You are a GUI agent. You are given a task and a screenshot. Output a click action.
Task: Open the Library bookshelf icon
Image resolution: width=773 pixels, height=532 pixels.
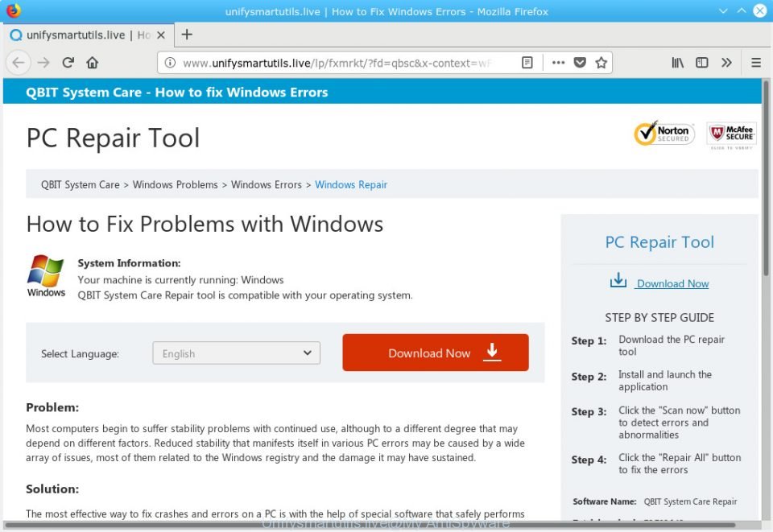pyautogui.click(x=678, y=63)
